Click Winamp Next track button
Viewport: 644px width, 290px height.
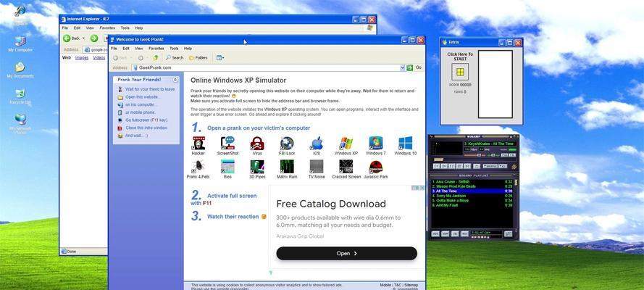coord(467,166)
